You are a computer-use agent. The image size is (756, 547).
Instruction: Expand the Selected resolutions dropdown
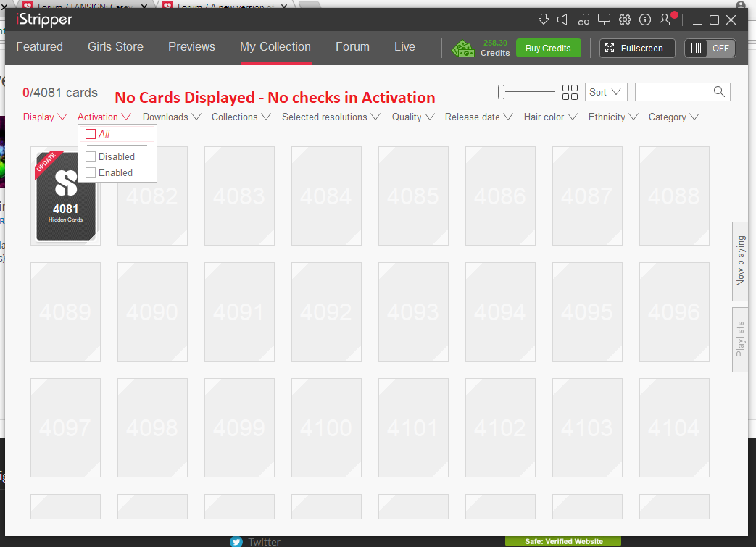[x=331, y=117]
